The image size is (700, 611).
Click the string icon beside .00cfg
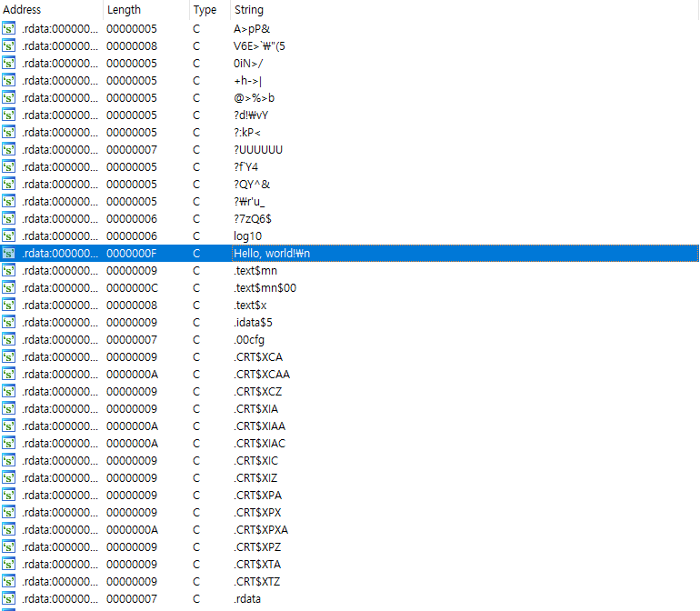tap(8, 339)
